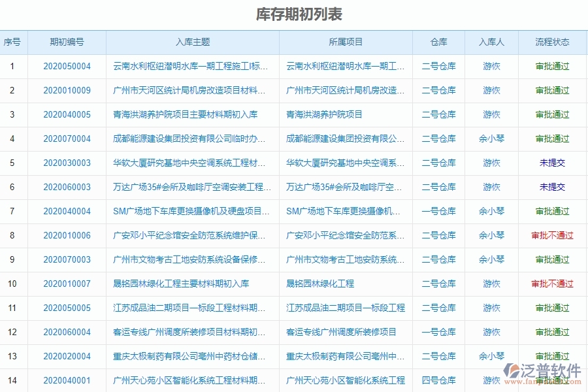Viewport: 588px width, 392px height.
Task: Click the 仓库 column header
Action: [438, 42]
